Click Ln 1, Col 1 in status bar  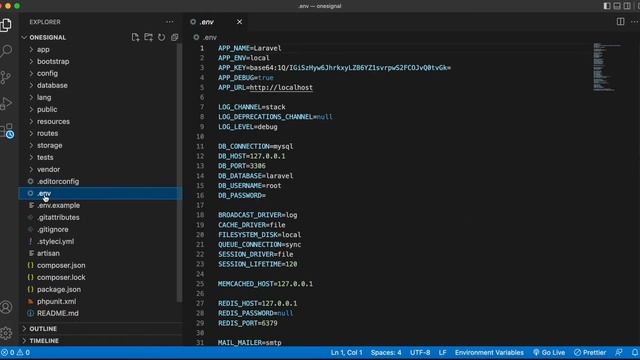346,353
